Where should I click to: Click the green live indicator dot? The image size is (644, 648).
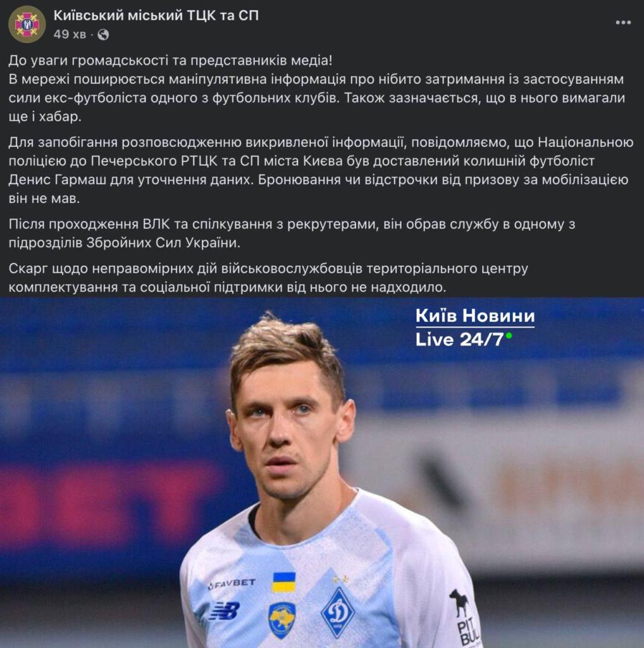point(509,335)
